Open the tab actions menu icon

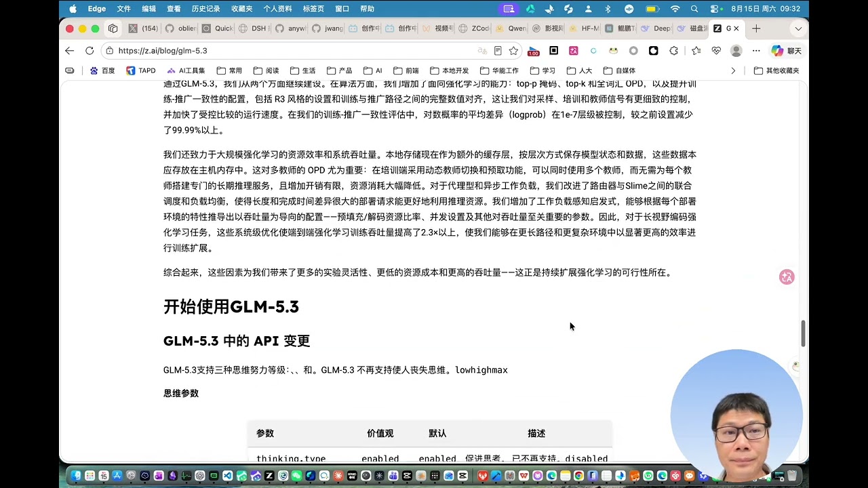pos(113,28)
